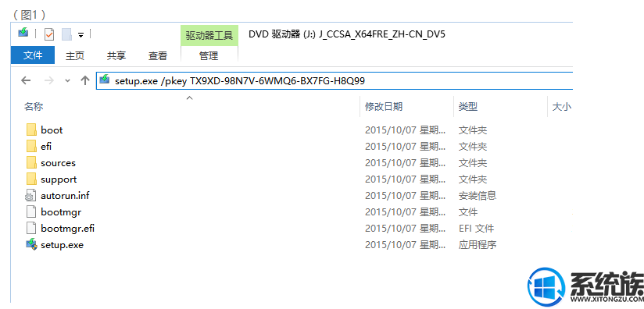644x309 pixels.
Task: Click the 文件夹 type cell of support
Action: pos(473,179)
